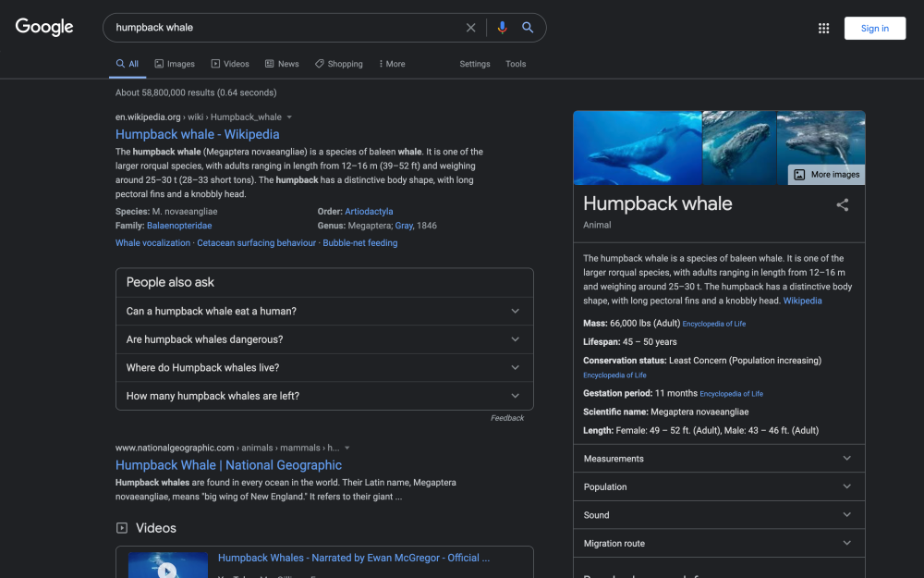Select the All results tab

(128, 64)
